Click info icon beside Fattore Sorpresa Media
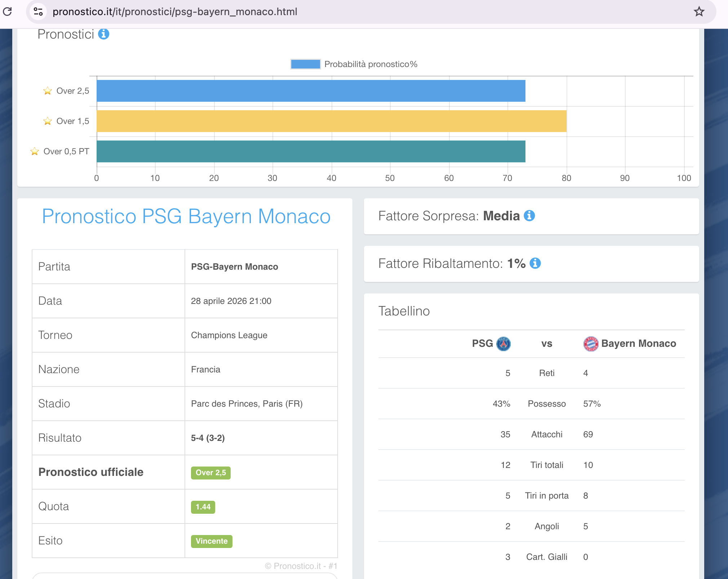Screen dimensions: 728x579 tap(529, 216)
